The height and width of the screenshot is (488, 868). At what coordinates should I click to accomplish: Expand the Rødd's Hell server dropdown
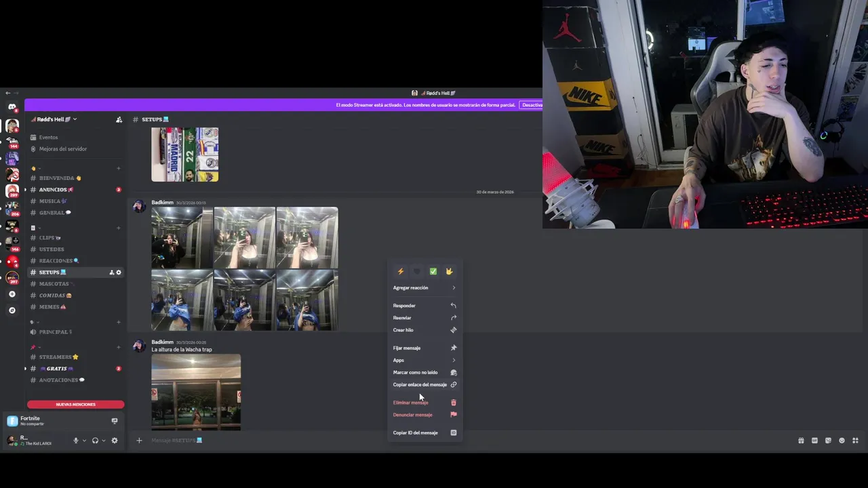[54, 119]
